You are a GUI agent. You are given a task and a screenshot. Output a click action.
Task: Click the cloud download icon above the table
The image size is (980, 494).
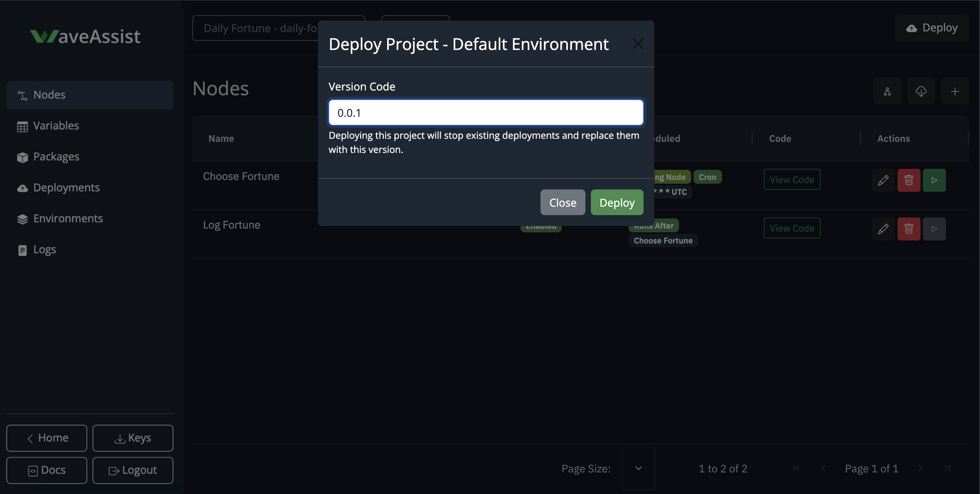pyautogui.click(x=921, y=91)
